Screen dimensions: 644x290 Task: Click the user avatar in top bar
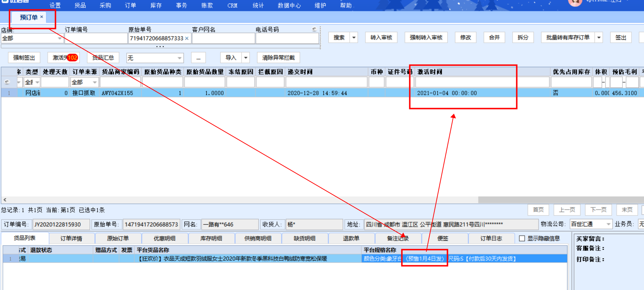point(575,2)
